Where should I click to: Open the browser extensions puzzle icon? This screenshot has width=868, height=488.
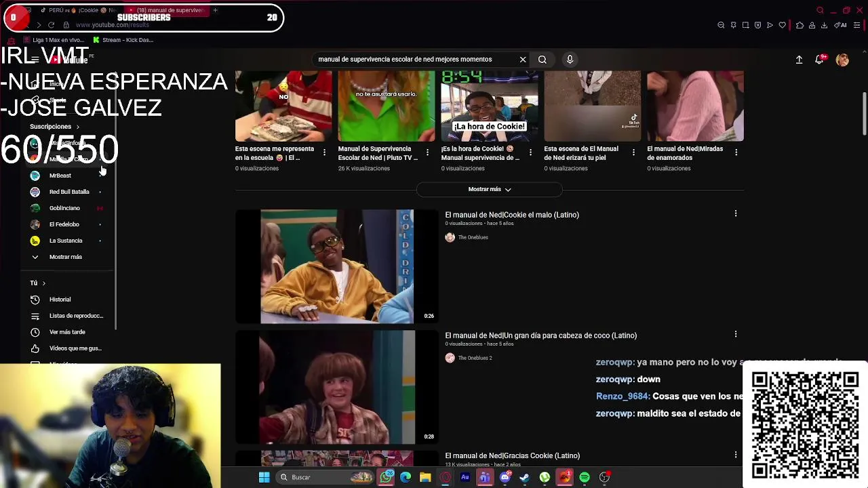(x=800, y=25)
